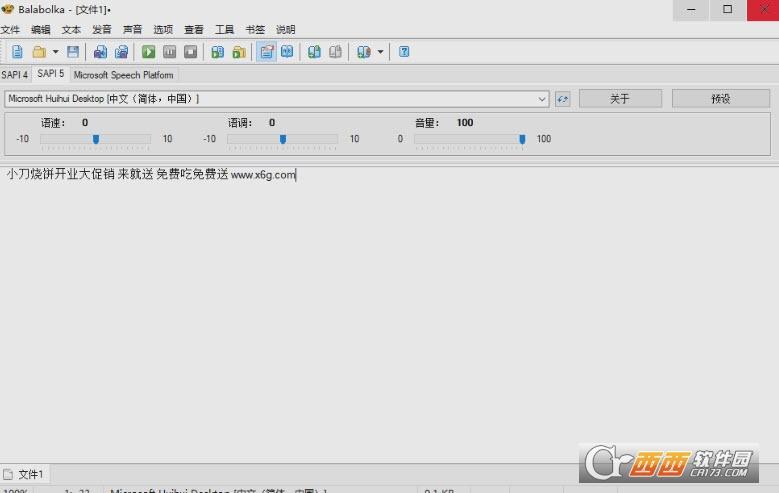Click the grayed-out book icon
This screenshot has height=493, width=779.
pyautogui.click(x=335, y=52)
